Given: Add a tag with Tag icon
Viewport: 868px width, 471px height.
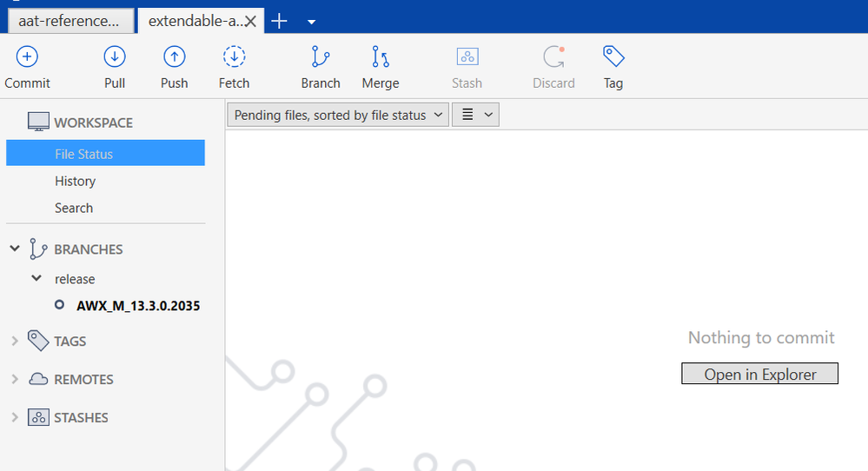Looking at the screenshot, I should pyautogui.click(x=613, y=56).
